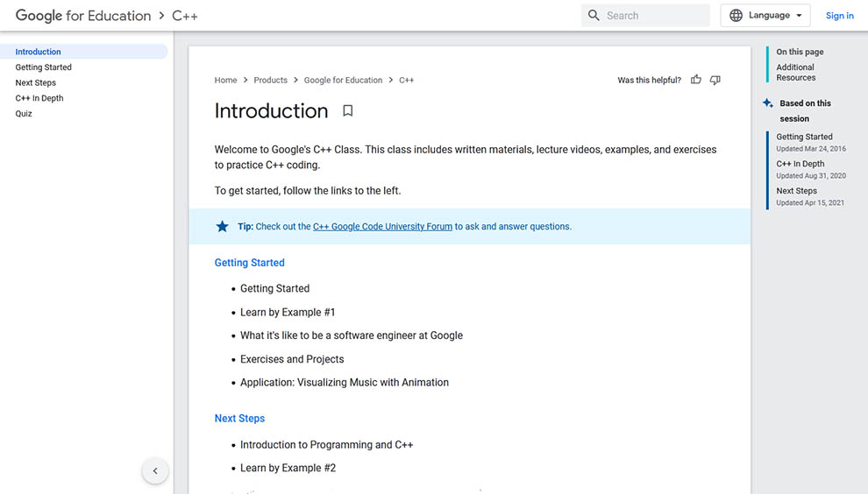Screen dimensions: 868x494
Task: Click 'Based on this session' heading
Action: coord(806,110)
